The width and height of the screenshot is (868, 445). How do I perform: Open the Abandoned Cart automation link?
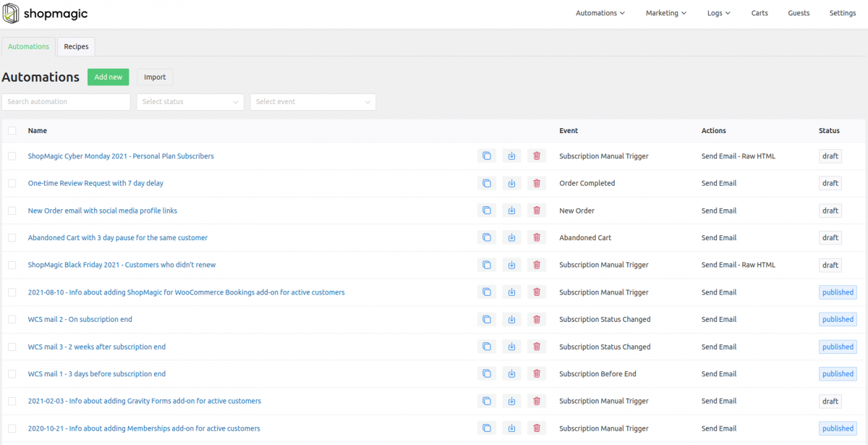117,238
